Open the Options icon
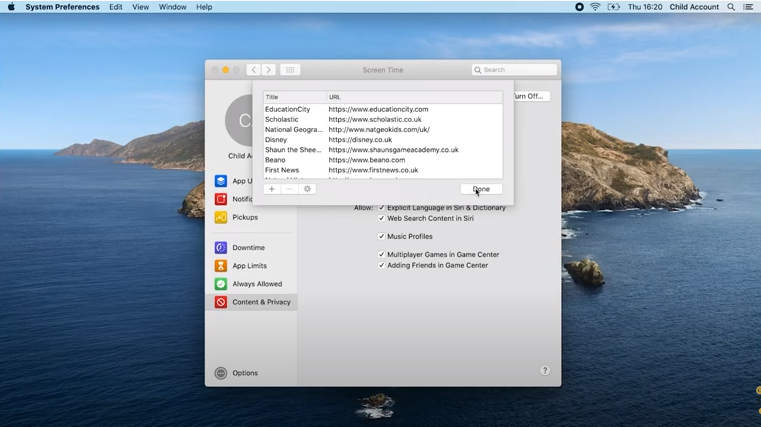Image resolution: width=761 pixels, height=427 pixels. tap(221, 373)
